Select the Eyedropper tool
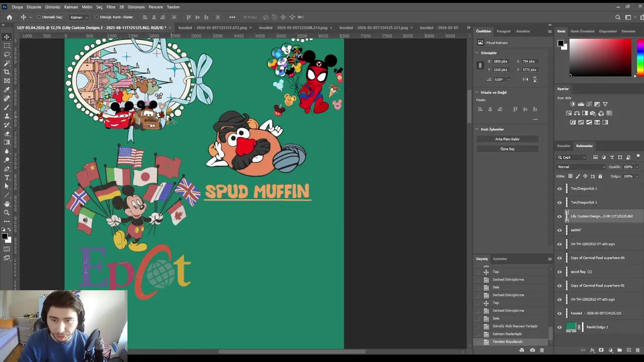 point(7,89)
